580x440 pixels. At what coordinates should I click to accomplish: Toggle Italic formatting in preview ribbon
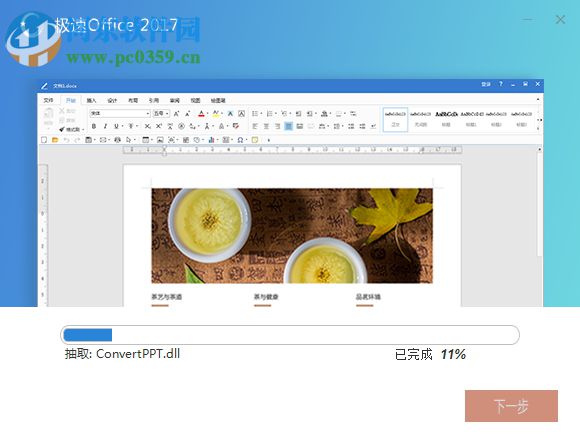pos(105,126)
